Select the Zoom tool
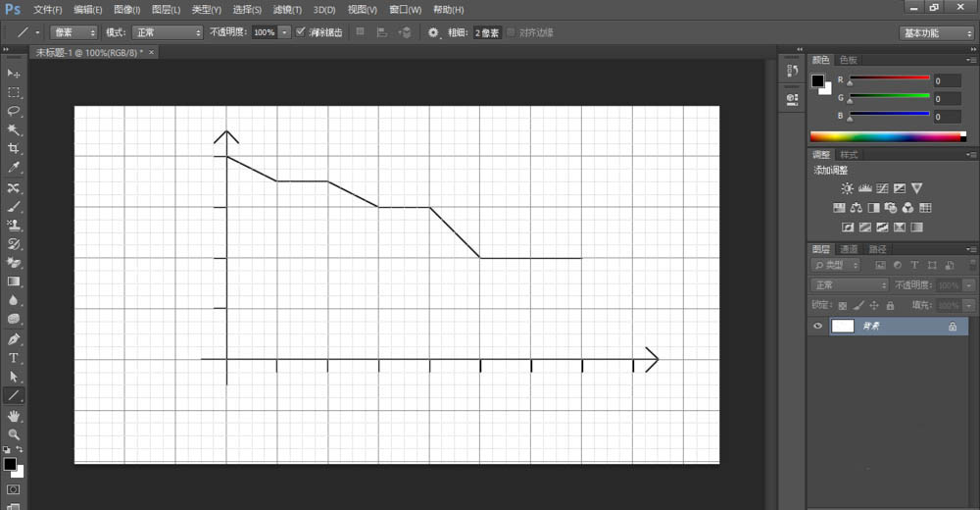Image resolution: width=980 pixels, height=510 pixels. pyautogui.click(x=13, y=434)
